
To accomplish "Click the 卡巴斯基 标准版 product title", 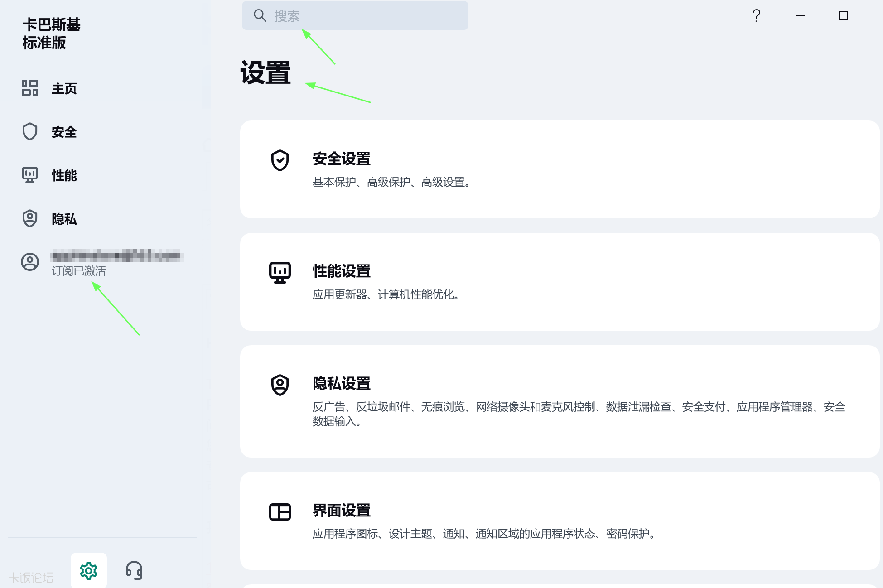I will tap(51, 34).
